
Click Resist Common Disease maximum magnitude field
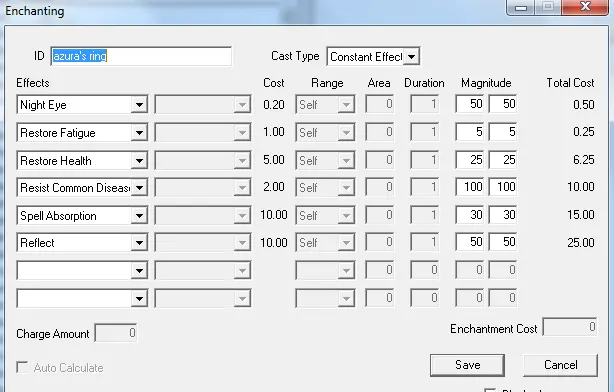pyautogui.click(x=503, y=187)
